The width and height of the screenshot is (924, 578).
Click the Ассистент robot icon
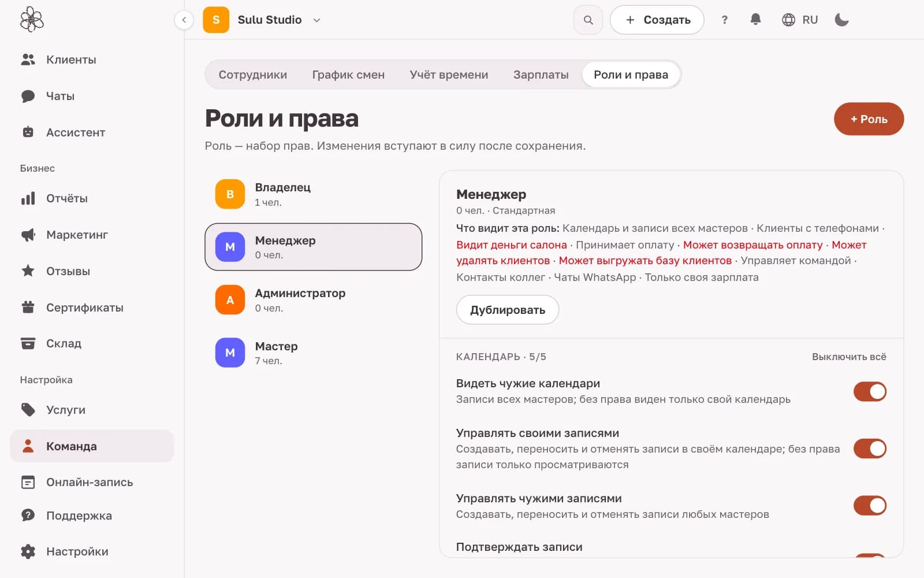[x=28, y=132]
